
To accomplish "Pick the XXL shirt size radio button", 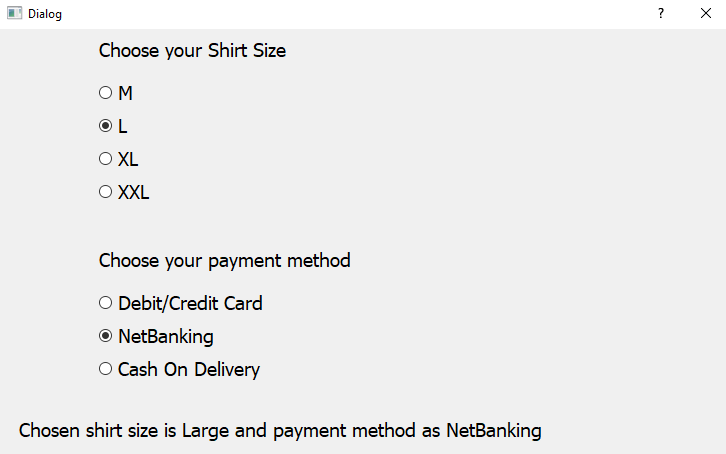I will pos(124,192).
